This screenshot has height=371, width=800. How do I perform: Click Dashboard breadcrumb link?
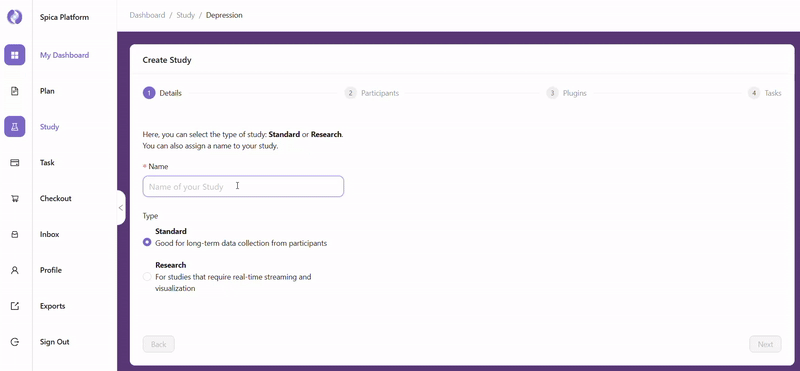pos(147,15)
